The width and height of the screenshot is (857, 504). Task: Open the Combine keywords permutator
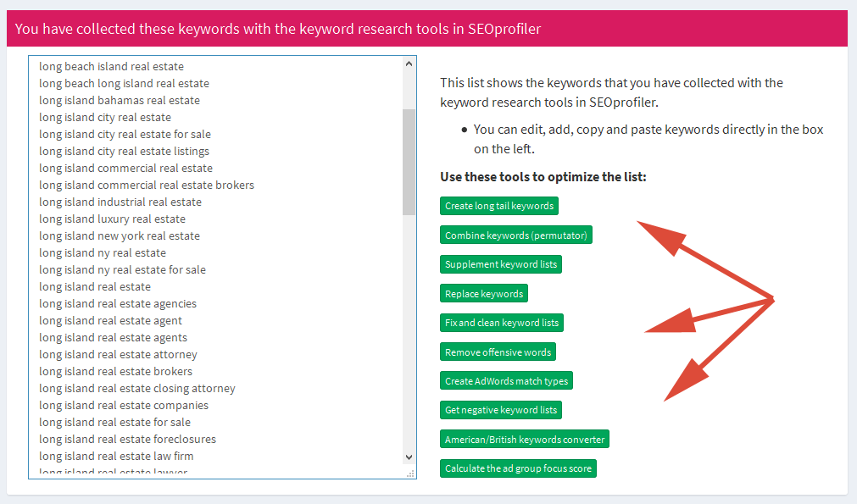point(515,235)
